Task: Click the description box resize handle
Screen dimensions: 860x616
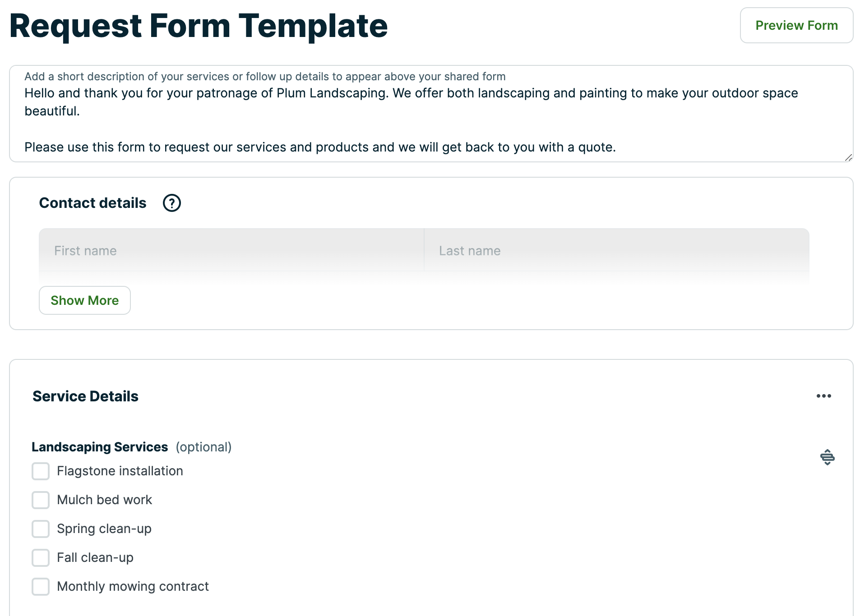Action: [849, 157]
